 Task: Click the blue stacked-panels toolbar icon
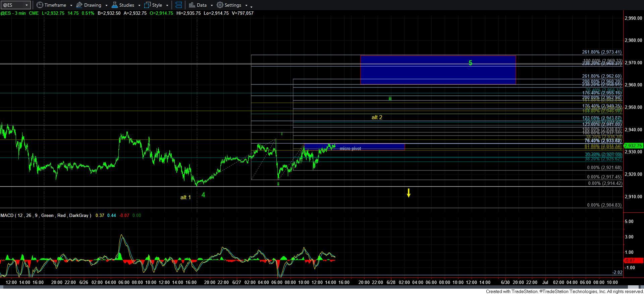pos(178,5)
